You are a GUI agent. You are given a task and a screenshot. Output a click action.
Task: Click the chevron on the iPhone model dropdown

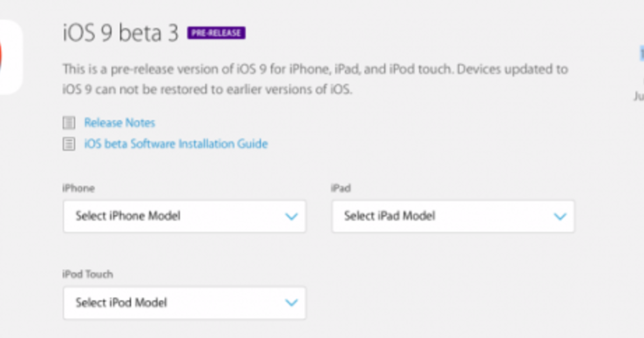tap(292, 216)
